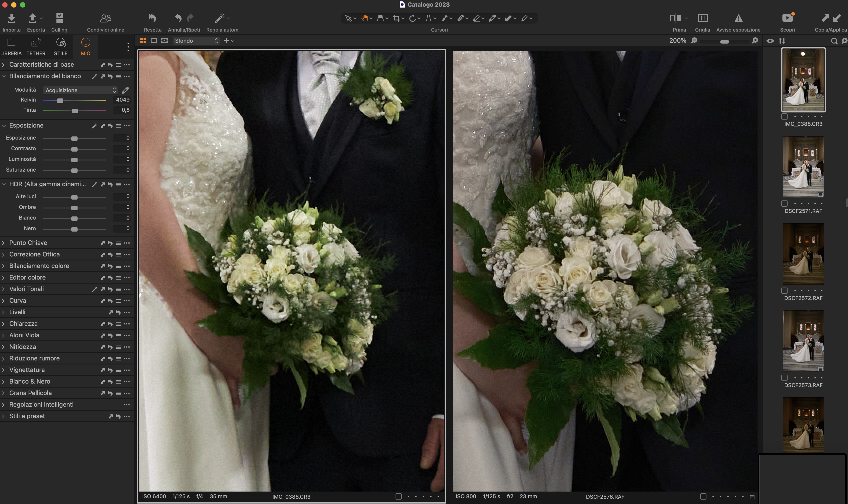Switch to the LIBRERIA tab
The width and height of the screenshot is (848, 504).
(x=11, y=47)
